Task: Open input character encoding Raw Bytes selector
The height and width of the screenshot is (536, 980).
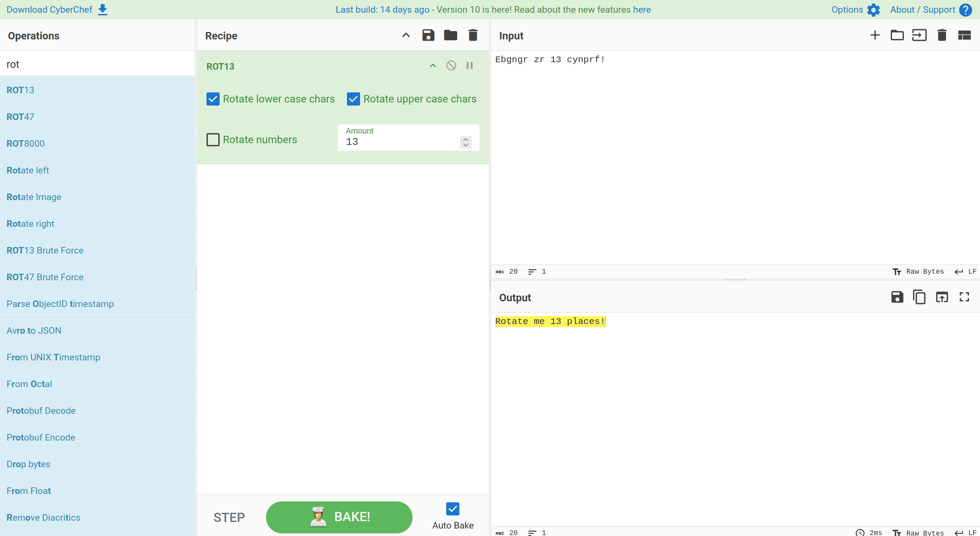Action: (x=918, y=272)
